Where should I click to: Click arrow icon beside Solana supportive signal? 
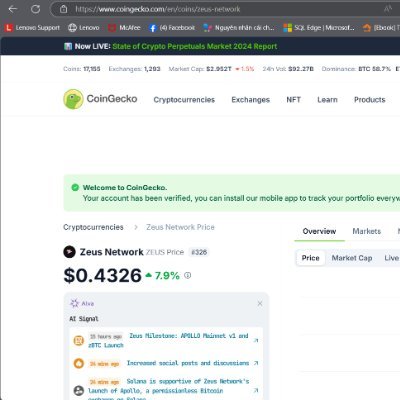coord(256,390)
